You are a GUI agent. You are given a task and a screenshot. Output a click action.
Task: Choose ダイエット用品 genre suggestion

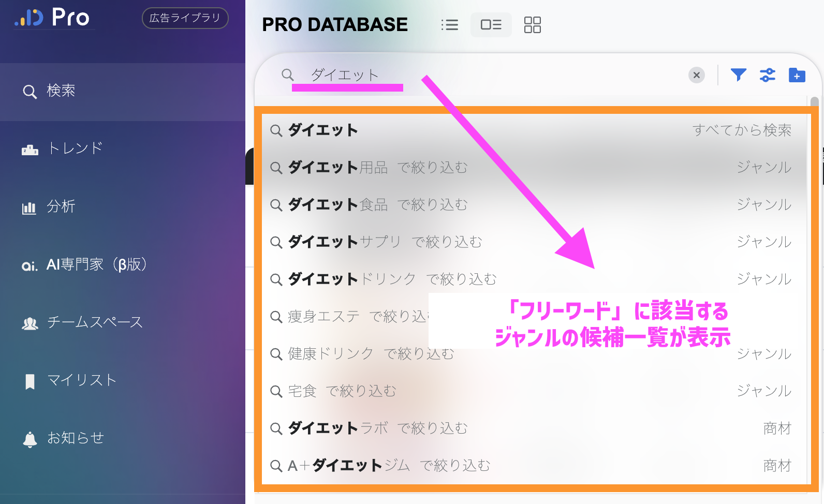[x=378, y=168]
